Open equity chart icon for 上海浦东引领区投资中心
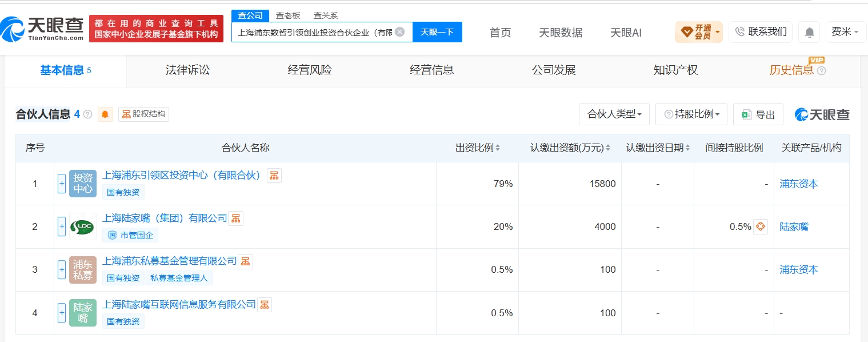Image resolution: width=868 pixels, height=342 pixels. (x=274, y=176)
